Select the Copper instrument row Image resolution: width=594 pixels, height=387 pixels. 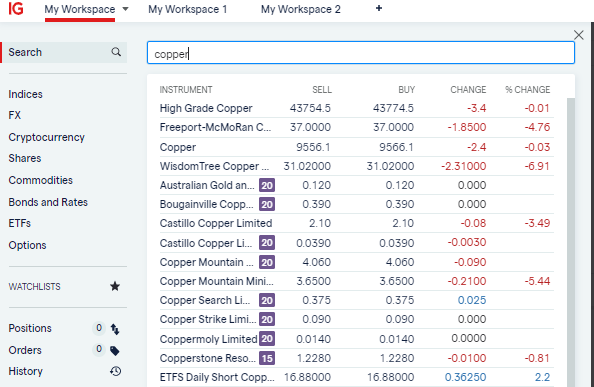click(x=356, y=147)
